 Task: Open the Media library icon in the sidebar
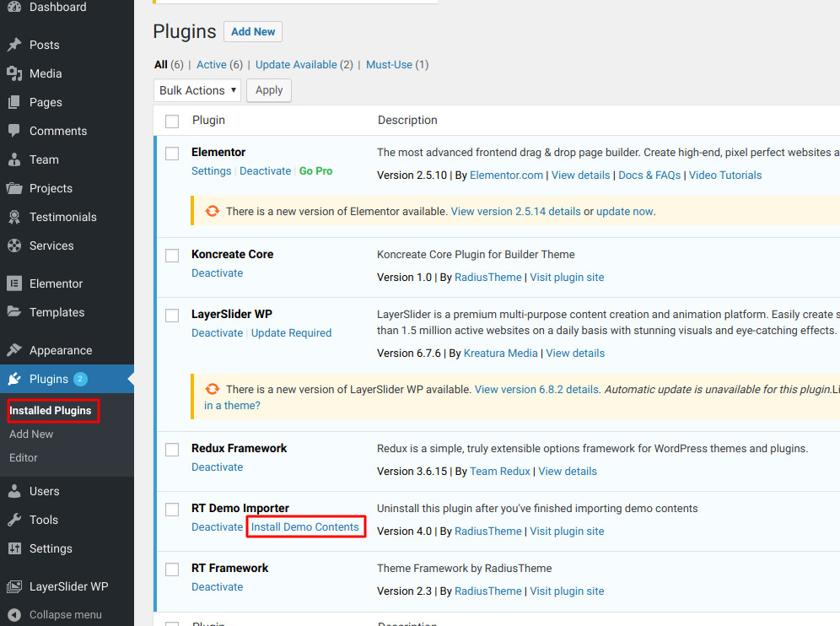click(x=14, y=73)
